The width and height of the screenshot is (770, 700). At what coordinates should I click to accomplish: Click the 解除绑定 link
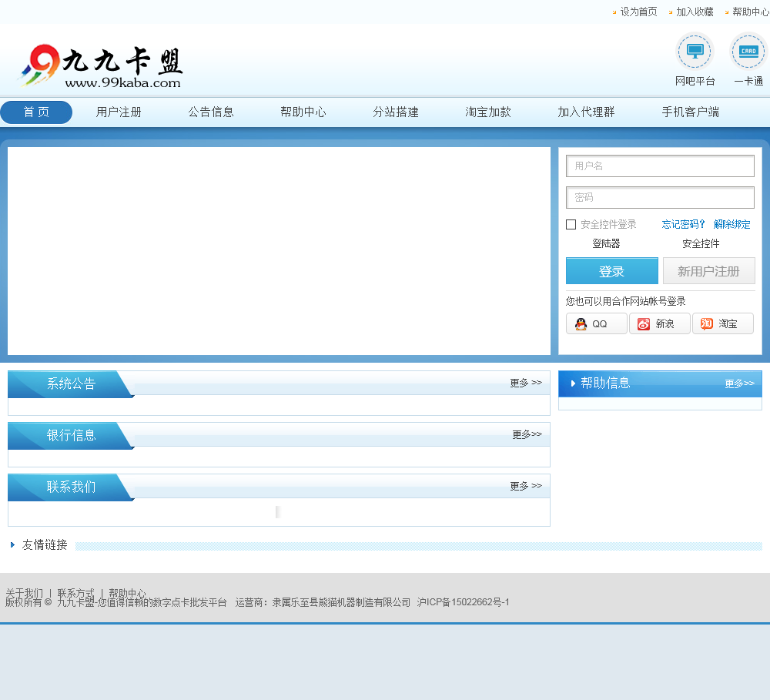click(x=731, y=225)
